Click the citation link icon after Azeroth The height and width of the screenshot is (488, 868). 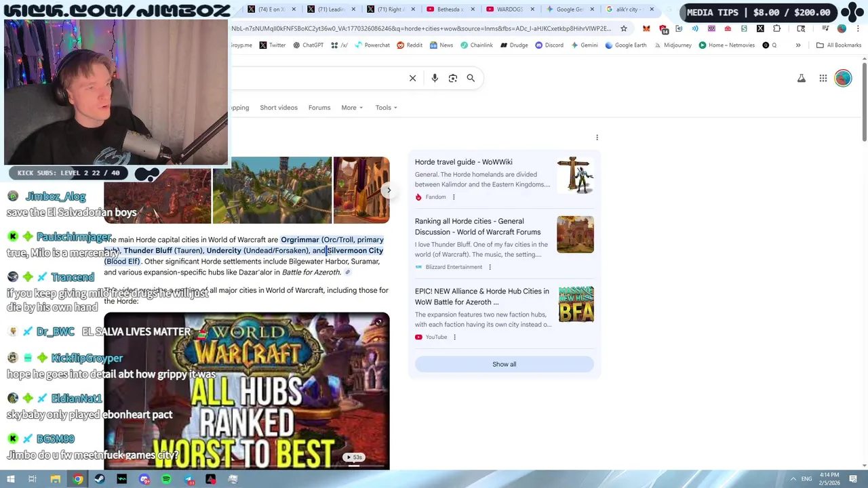347,272
